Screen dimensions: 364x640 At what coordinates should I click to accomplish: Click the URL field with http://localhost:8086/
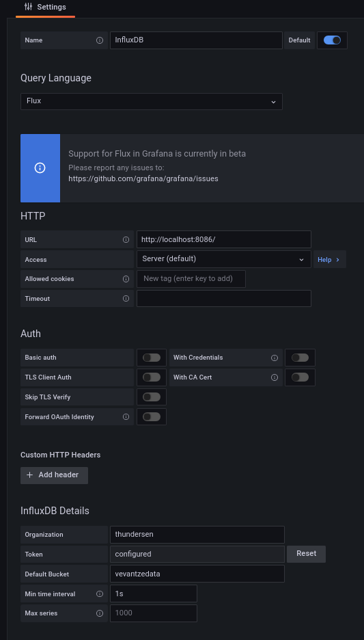pyautogui.click(x=224, y=239)
